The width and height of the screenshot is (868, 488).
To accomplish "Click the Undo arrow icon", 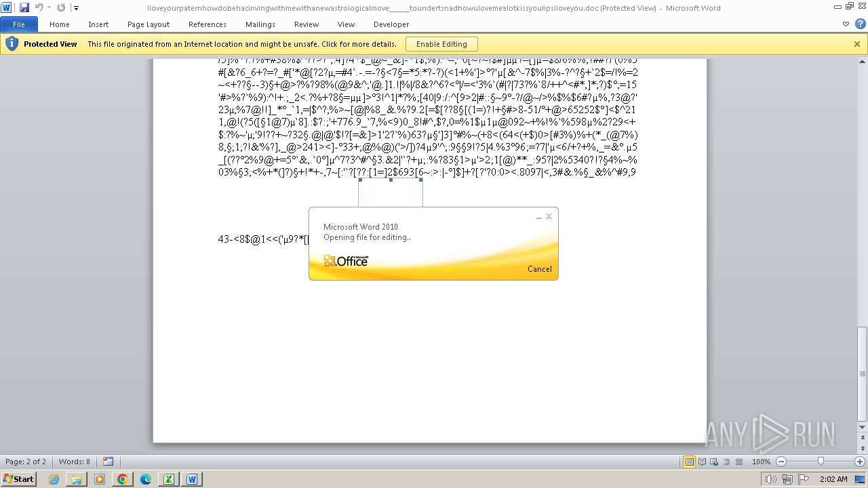I will tap(39, 7).
